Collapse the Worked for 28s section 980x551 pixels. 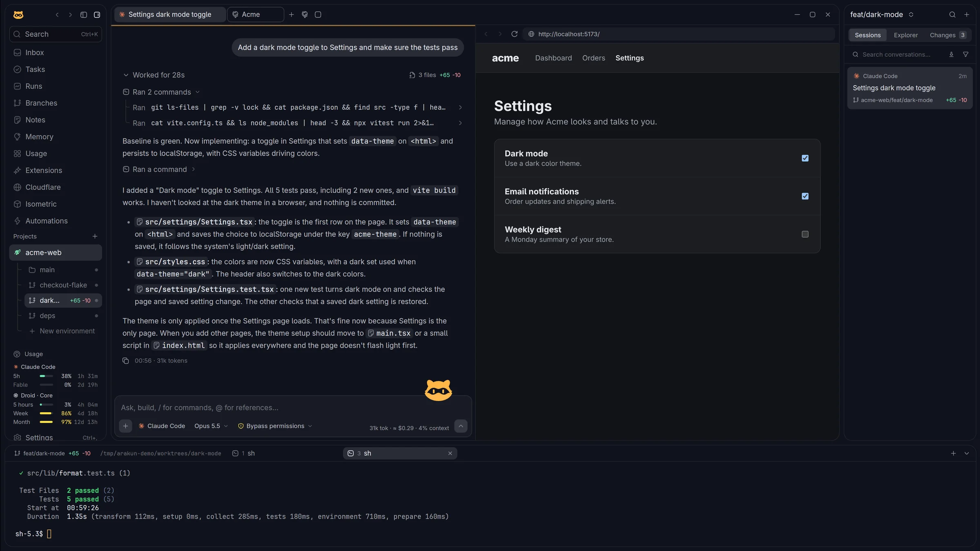tap(154, 75)
